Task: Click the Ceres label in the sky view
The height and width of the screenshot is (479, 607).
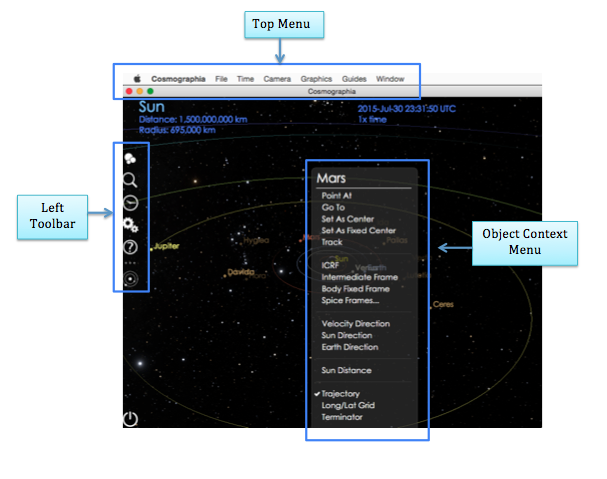Action: 443,304
